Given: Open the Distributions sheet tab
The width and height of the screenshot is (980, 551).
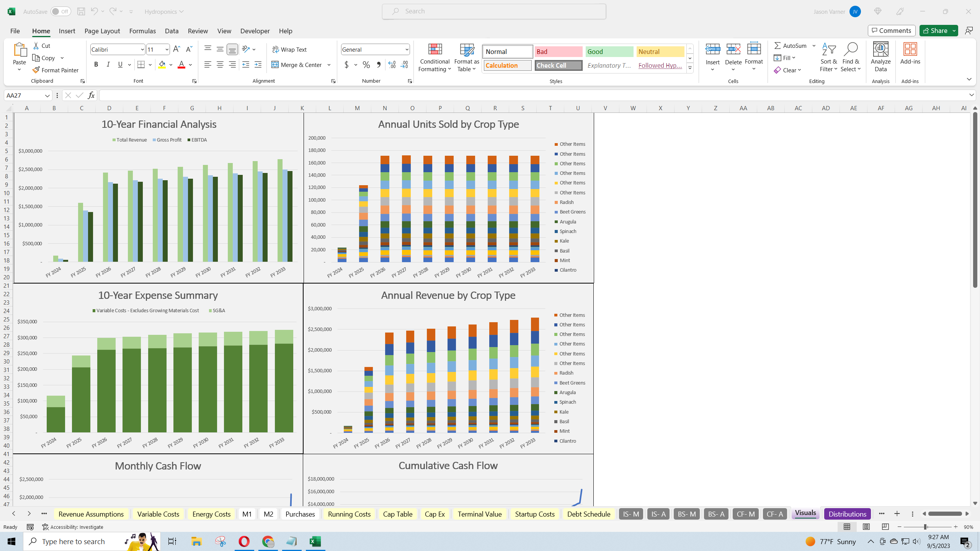Looking at the screenshot, I should [x=847, y=514].
